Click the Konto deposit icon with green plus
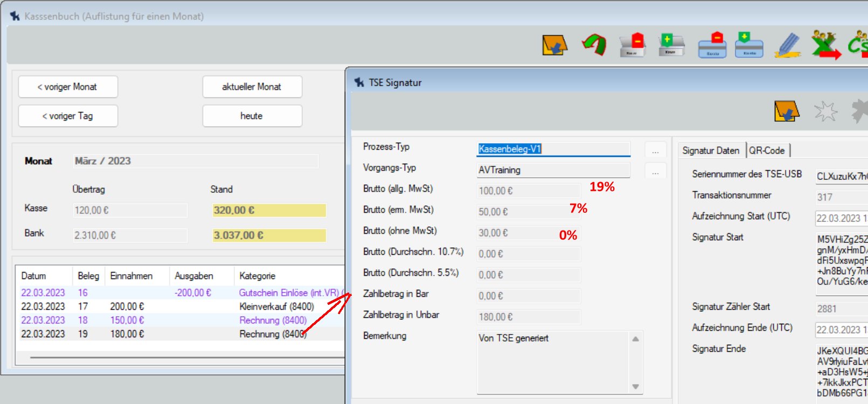868x404 pixels. pos(749,45)
